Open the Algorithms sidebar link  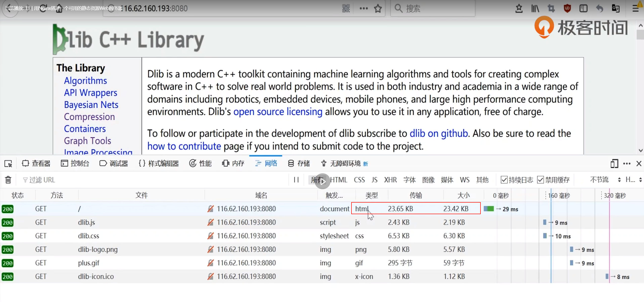pyautogui.click(x=85, y=81)
